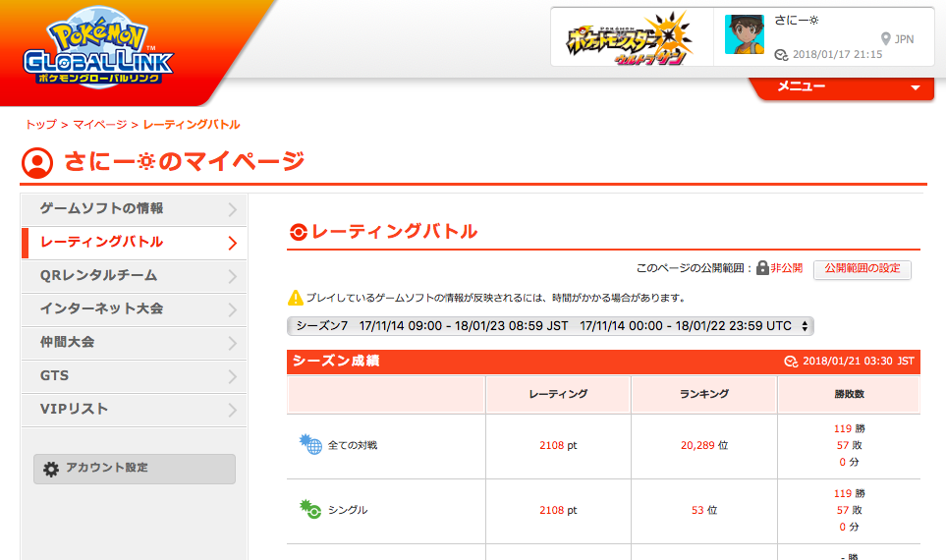The image size is (946, 560).
Task: Click さにー☼のマイページ page title
Action: [185, 161]
